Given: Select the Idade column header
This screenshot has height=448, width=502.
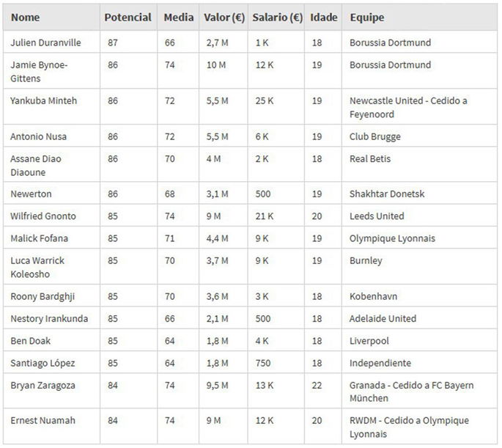Looking at the screenshot, I should pos(323,18).
